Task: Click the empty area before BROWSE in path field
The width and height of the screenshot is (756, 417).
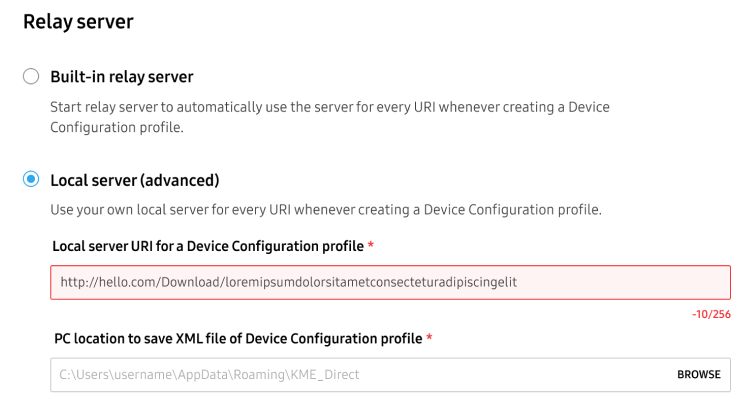Action: pos(516,375)
